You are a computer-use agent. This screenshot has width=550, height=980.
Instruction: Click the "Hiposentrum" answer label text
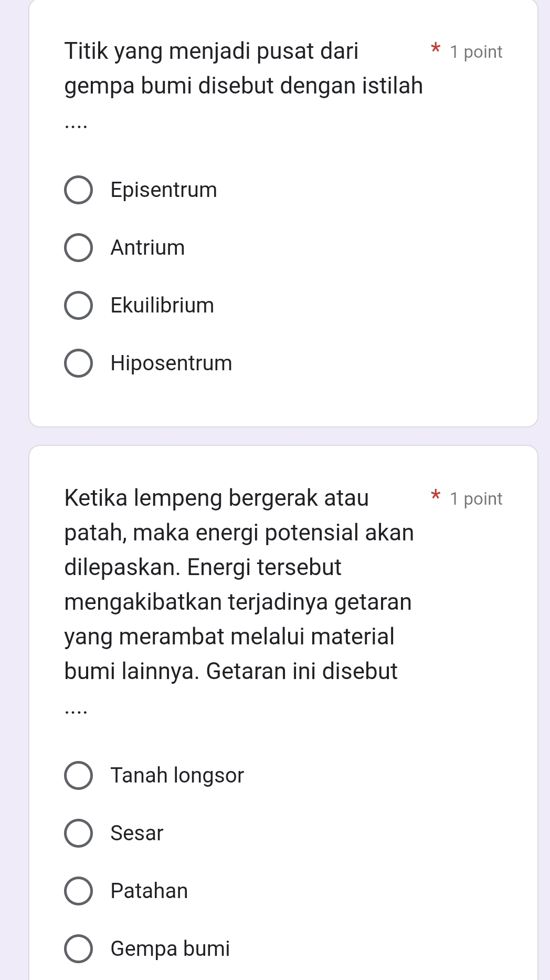point(171,363)
